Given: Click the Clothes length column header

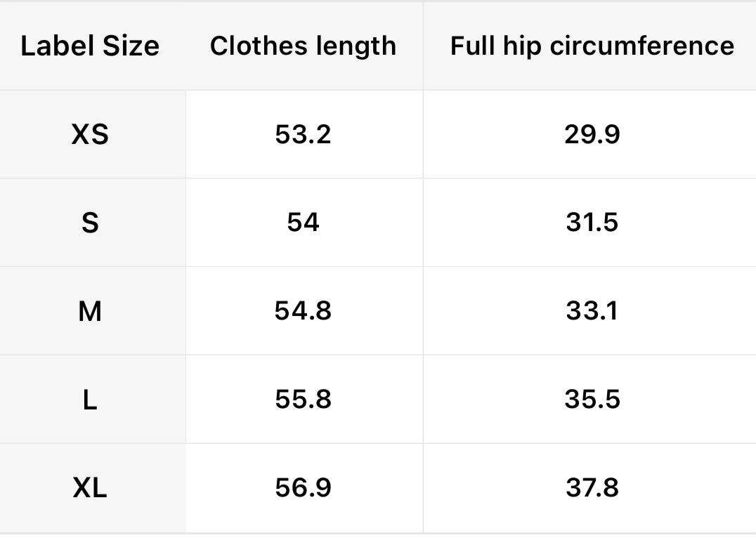Looking at the screenshot, I should tap(303, 46).
